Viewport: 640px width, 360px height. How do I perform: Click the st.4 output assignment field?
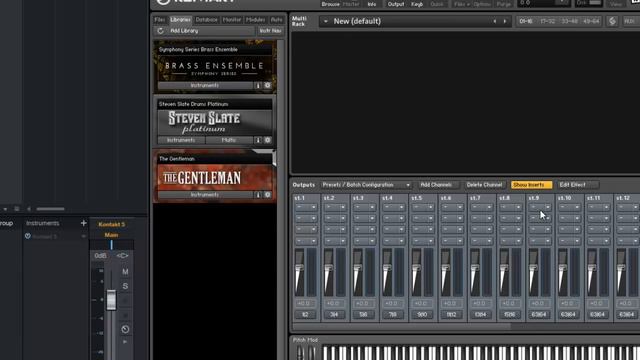[x=393, y=315]
